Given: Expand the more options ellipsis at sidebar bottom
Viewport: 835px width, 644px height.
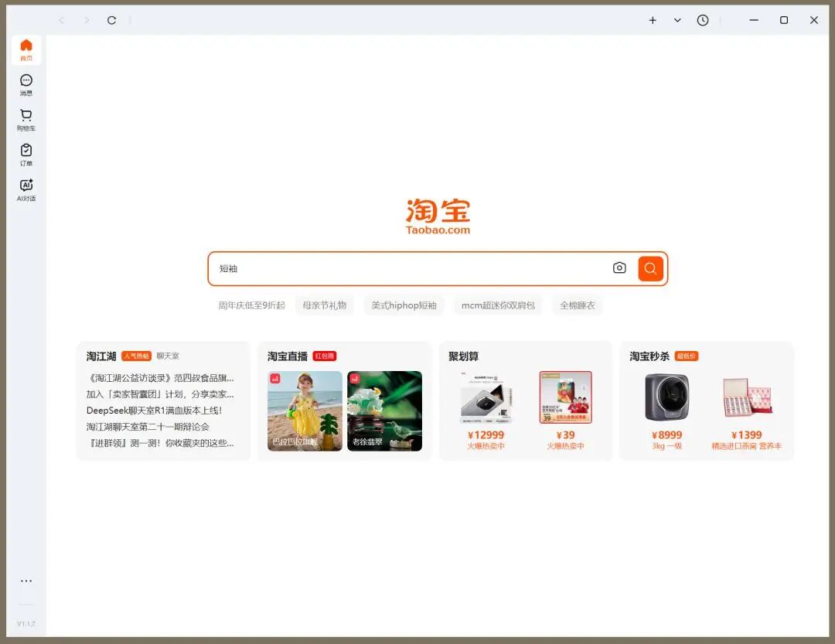Looking at the screenshot, I should click(x=26, y=581).
